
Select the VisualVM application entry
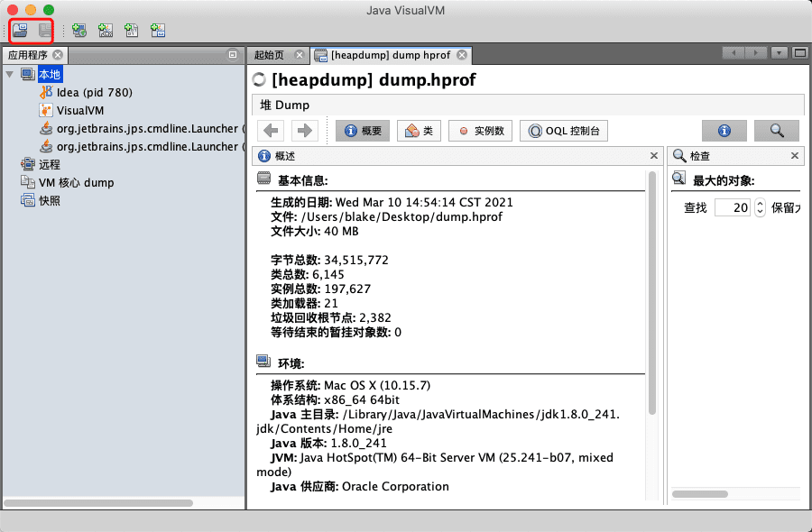pos(80,111)
